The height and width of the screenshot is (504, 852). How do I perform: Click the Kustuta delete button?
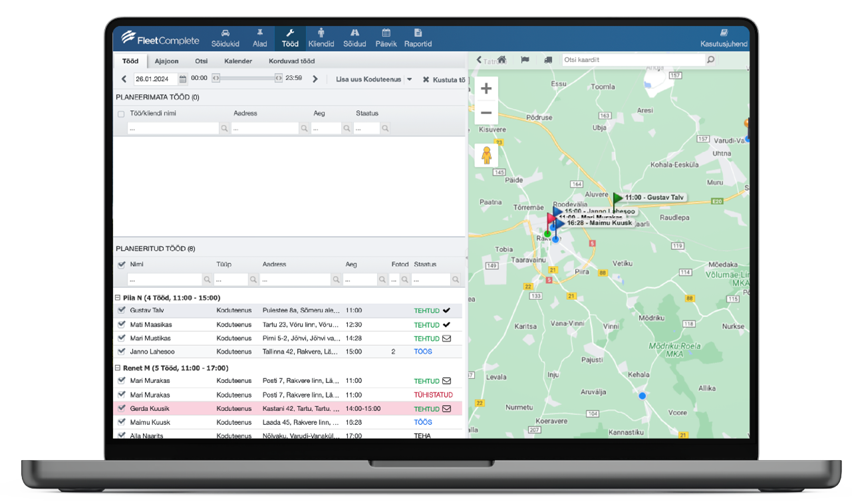point(444,80)
